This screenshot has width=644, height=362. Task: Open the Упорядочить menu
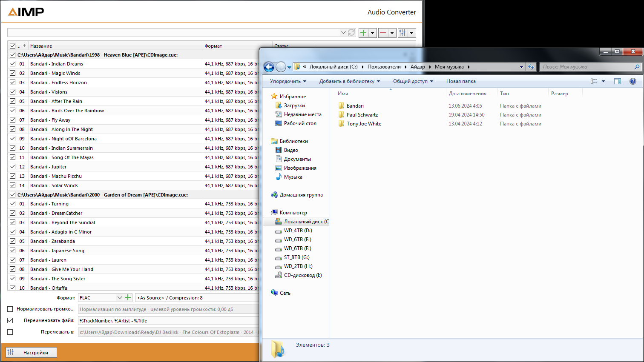tap(288, 81)
